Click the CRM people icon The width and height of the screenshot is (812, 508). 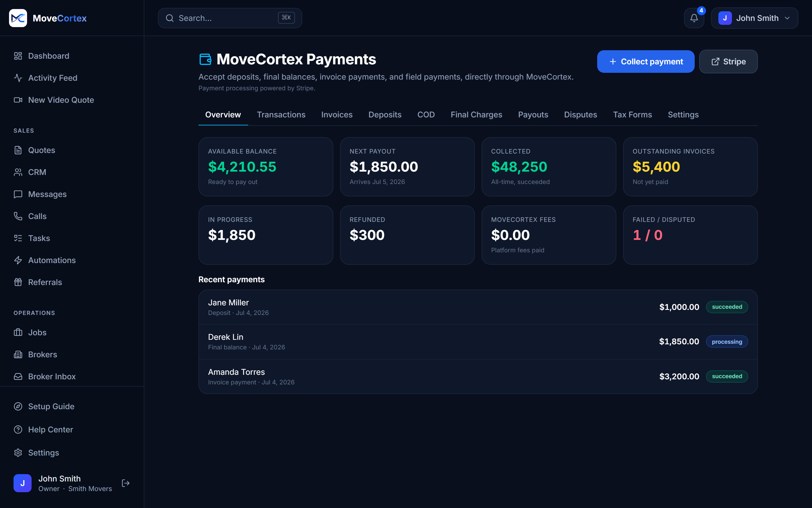18,172
